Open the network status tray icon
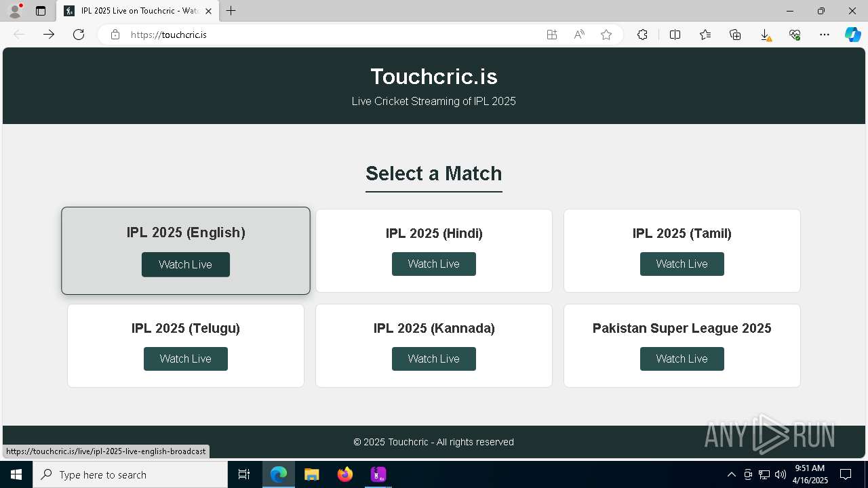Viewport: 868px width, 488px height. (x=764, y=474)
